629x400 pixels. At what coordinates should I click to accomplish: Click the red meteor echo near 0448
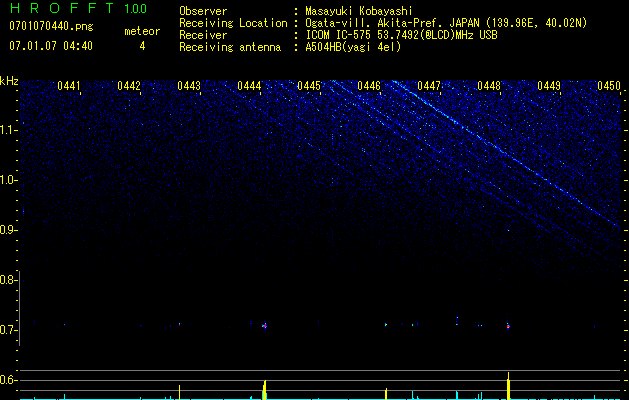508,326
